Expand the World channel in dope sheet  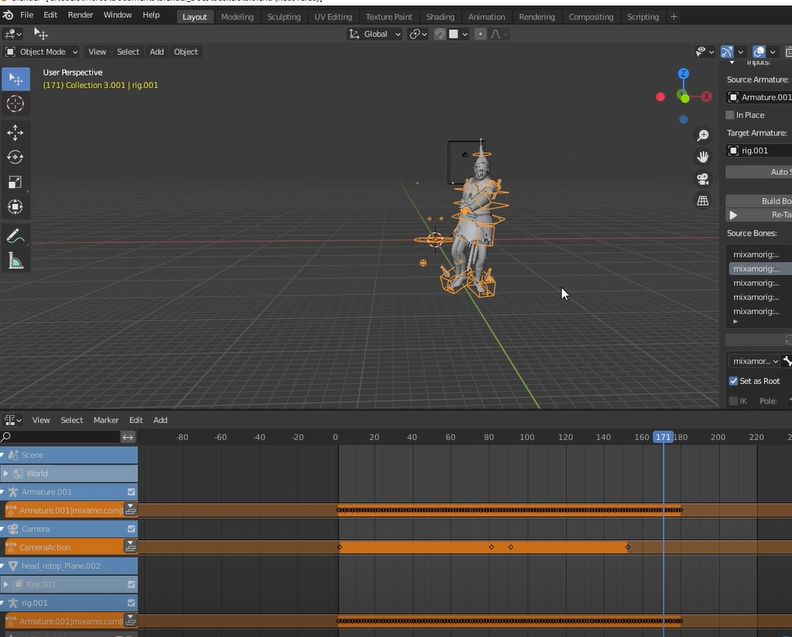point(7,473)
